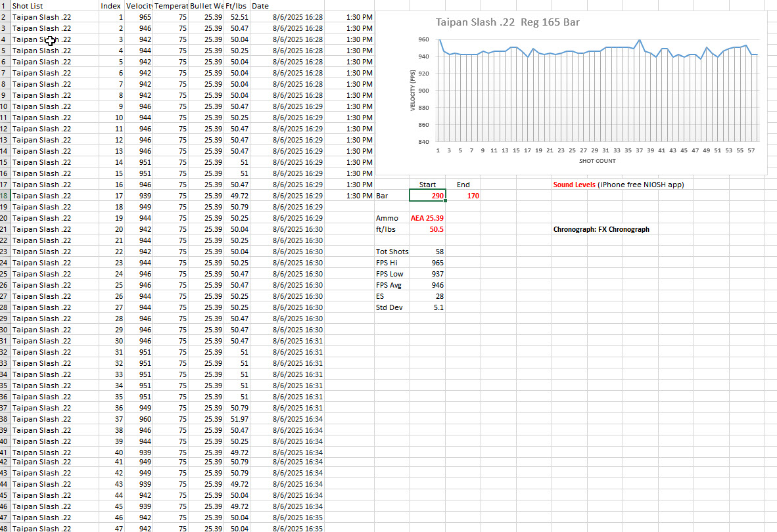Image resolution: width=777 pixels, height=532 pixels.
Task: Click the "Tot Shots" label
Action: 392,252
